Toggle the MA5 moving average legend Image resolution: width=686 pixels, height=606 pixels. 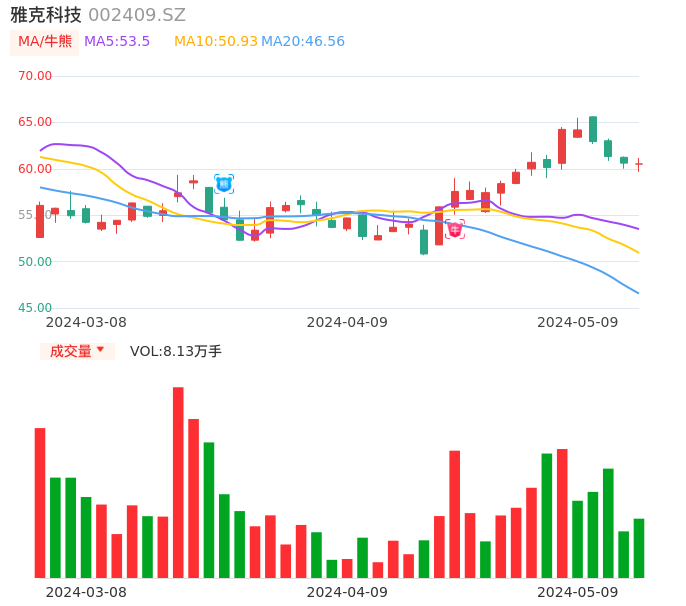coord(117,42)
